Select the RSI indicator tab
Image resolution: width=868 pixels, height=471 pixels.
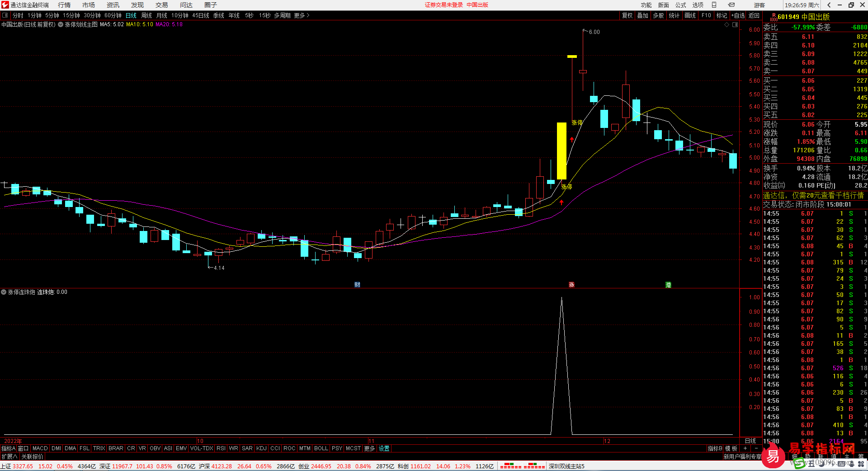221,448
